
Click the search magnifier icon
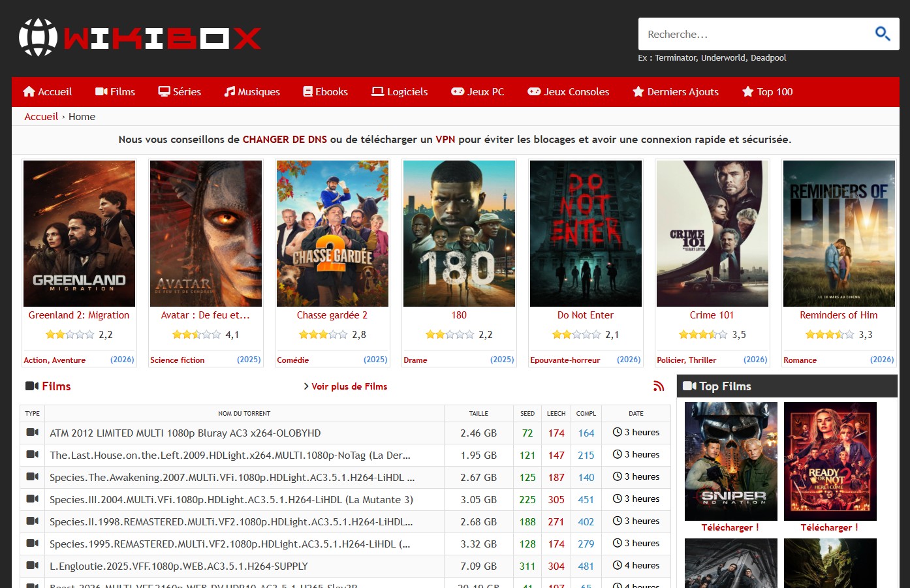click(x=883, y=34)
